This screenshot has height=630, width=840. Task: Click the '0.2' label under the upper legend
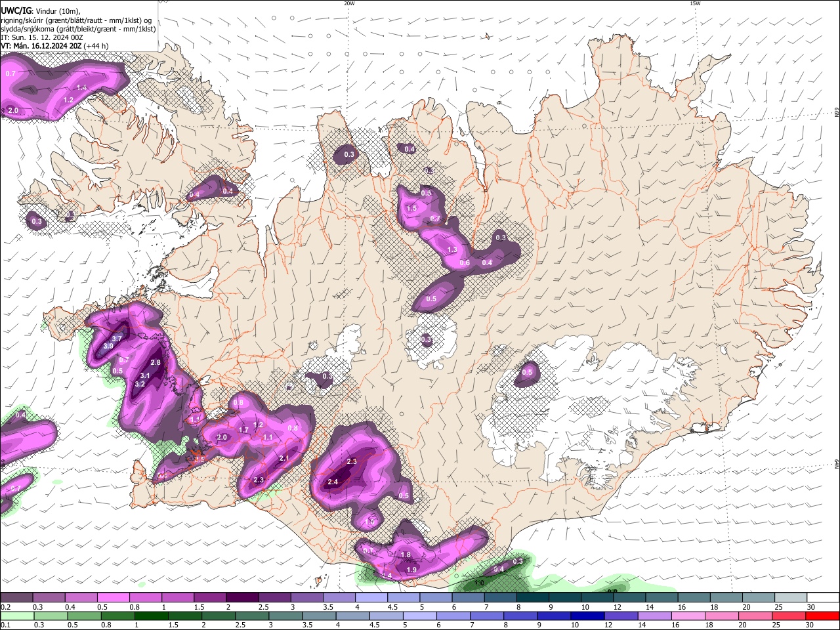(5, 607)
